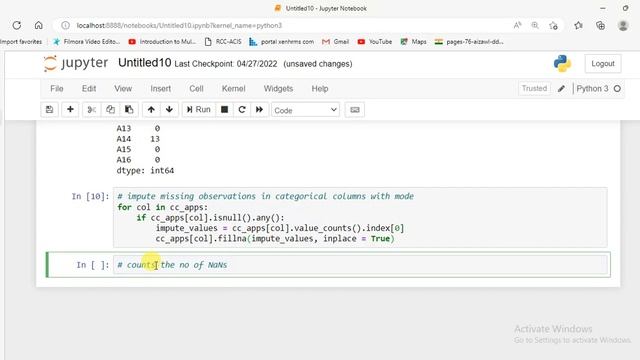Open the cell type Code dropdown

305,110
